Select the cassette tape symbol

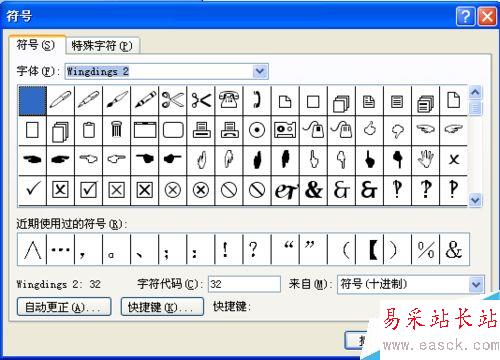tap(285, 130)
